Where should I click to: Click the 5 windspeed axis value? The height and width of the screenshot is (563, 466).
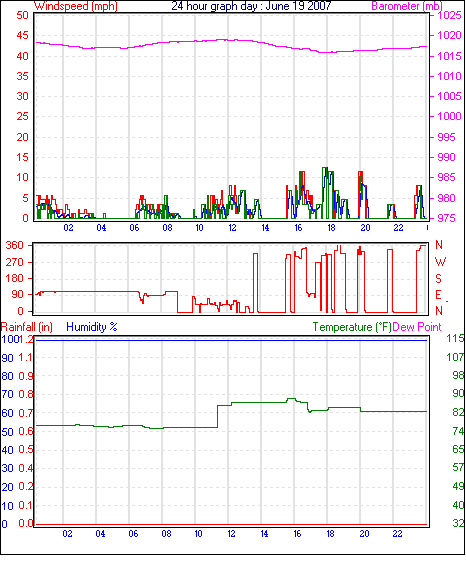click(x=25, y=198)
